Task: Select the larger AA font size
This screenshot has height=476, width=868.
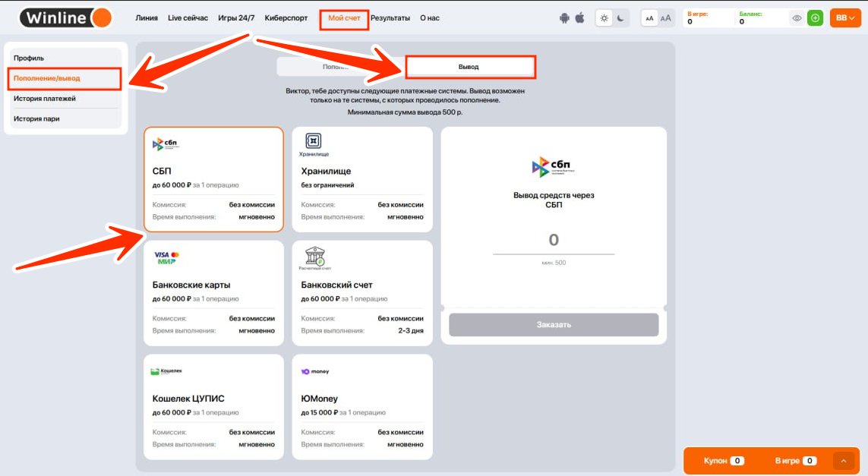Action: (x=666, y=18)
